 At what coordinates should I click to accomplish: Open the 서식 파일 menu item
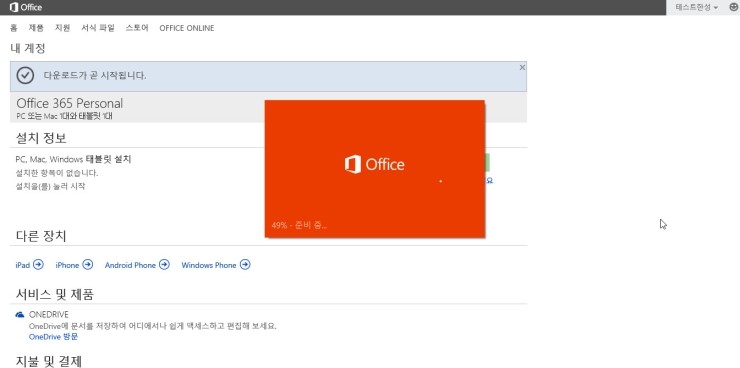pyautogui.click(x=98, y=28)
